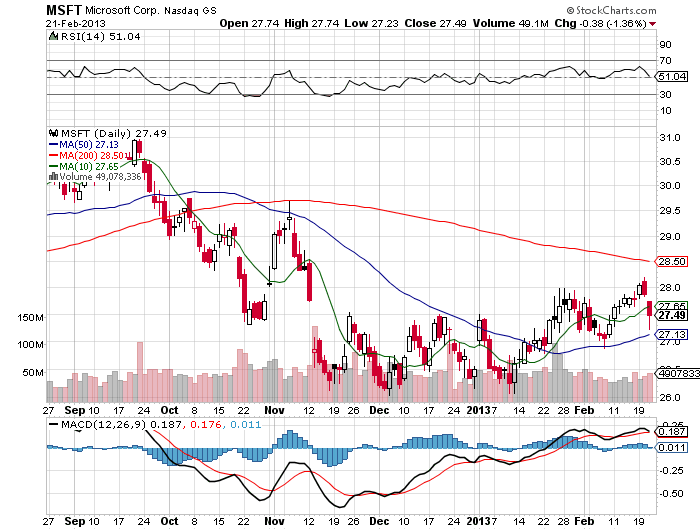
Task: Click the Close 27.49 header value
Action: 435,23
